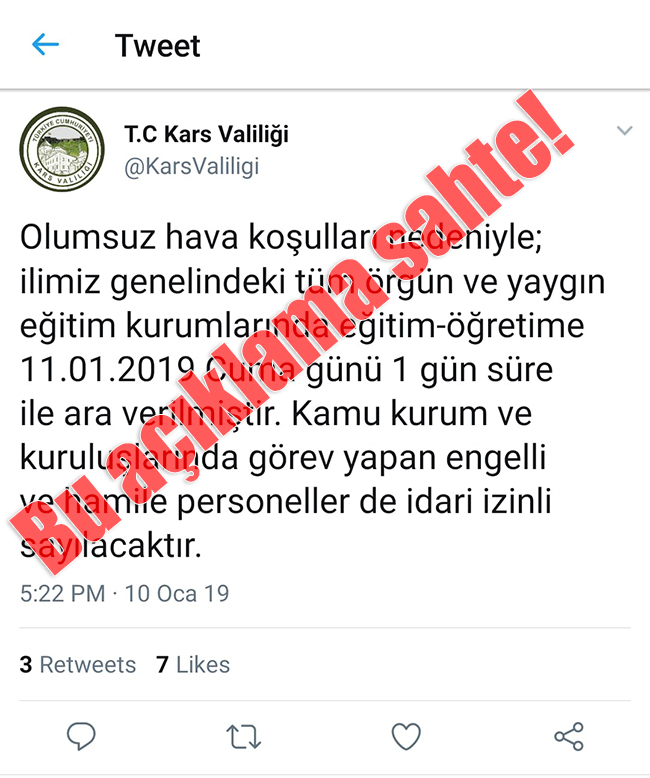Click the bold number 3 before Retweets
This screenshot has height=778, width=650.
click(26, 664)
